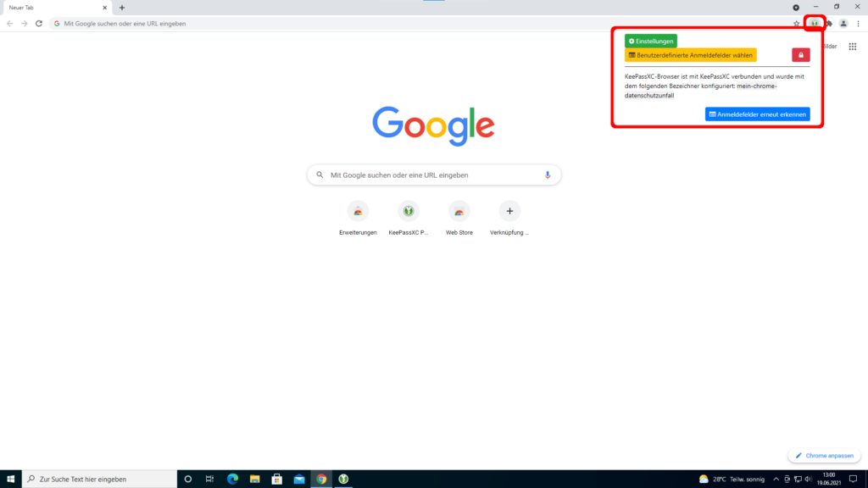This screenshot has height=488, width=868.
Task: Open File Explorer from the taskbar
Action: pyautogui.click(x=254, y=480)
